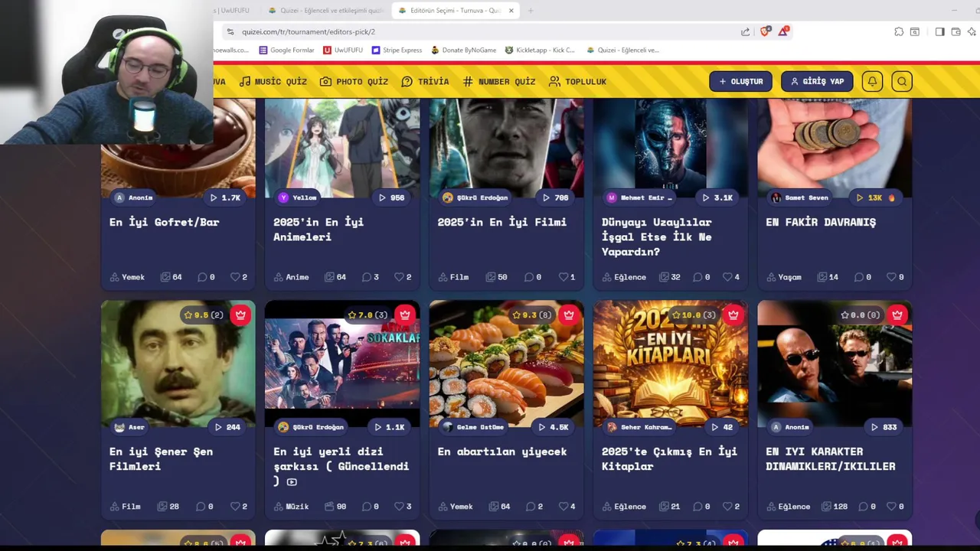
Task: Open the TRIVIA menu item
Action: pos(425,81)
